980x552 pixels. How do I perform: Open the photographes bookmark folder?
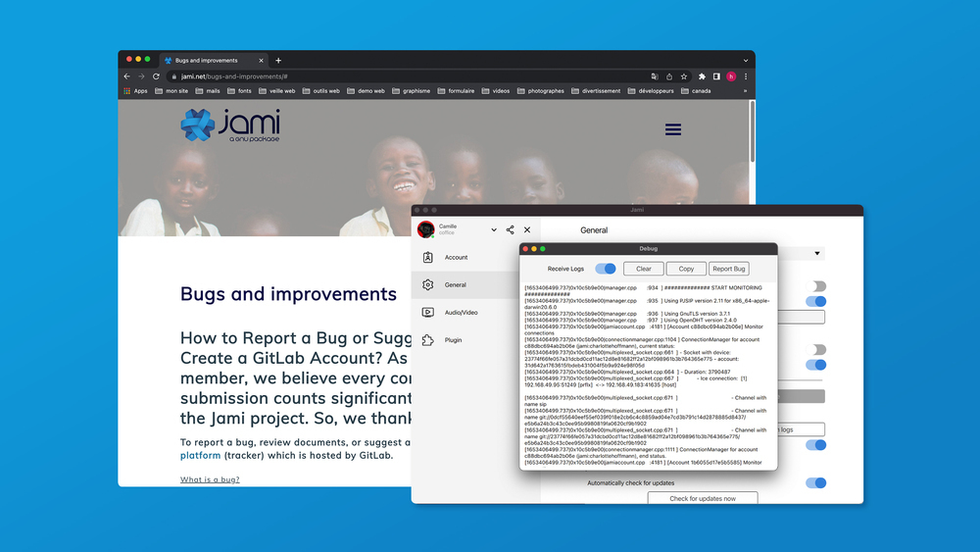tap(541, 90)
